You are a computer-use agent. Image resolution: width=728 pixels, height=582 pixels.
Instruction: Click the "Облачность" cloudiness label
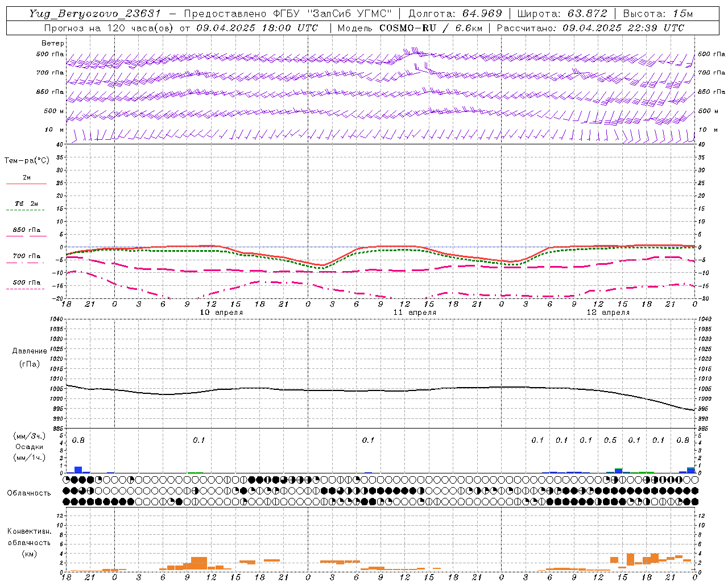pyautogui.click(x=29, y=493)
